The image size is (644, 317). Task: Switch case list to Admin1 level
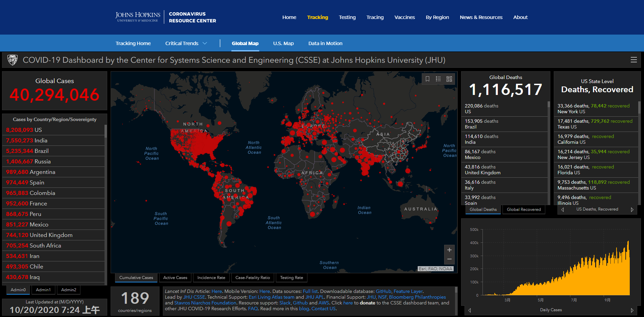43,290
